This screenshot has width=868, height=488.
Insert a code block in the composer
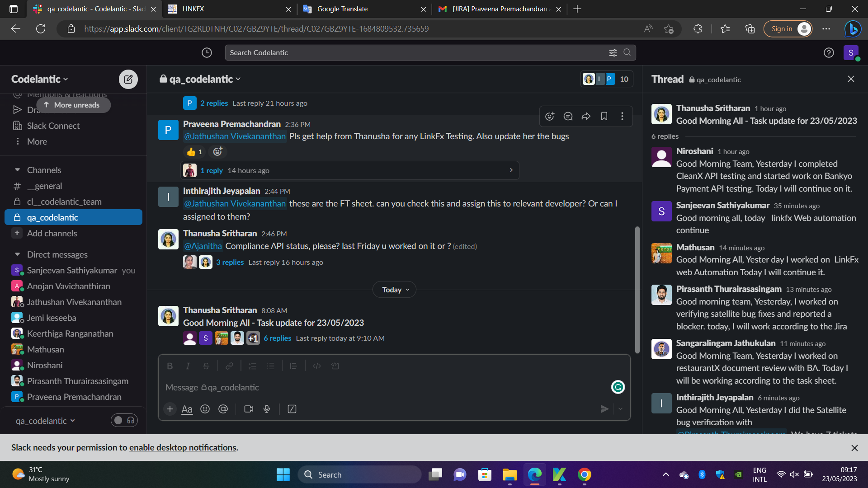click(335, 366)
